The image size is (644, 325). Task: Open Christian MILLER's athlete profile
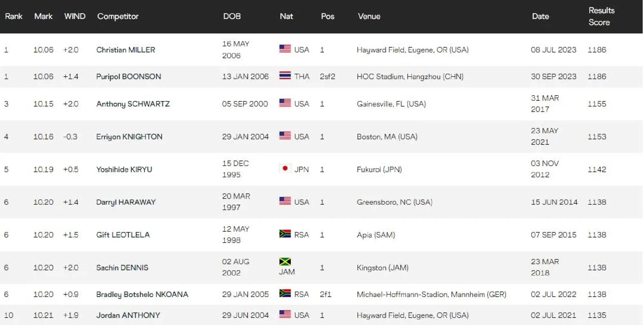coord(126,50)
